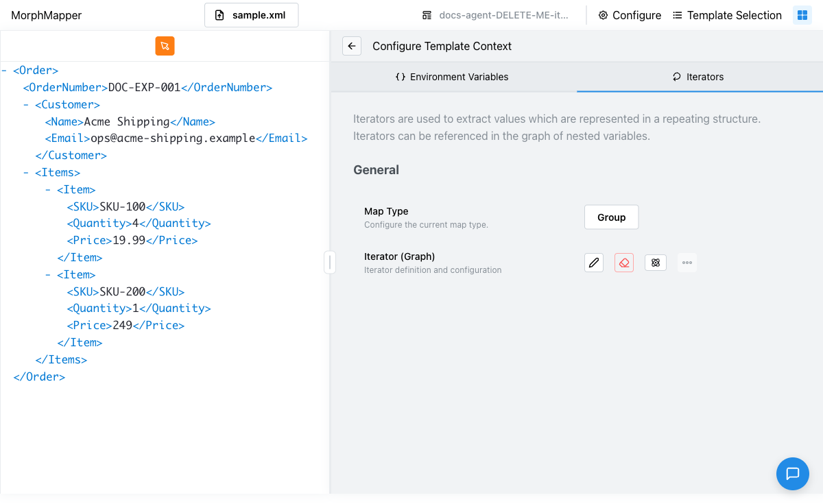The width and height of the screenshot is (823, 504).
Task: Select the Name value Acme Shipping
Action: 127,122
